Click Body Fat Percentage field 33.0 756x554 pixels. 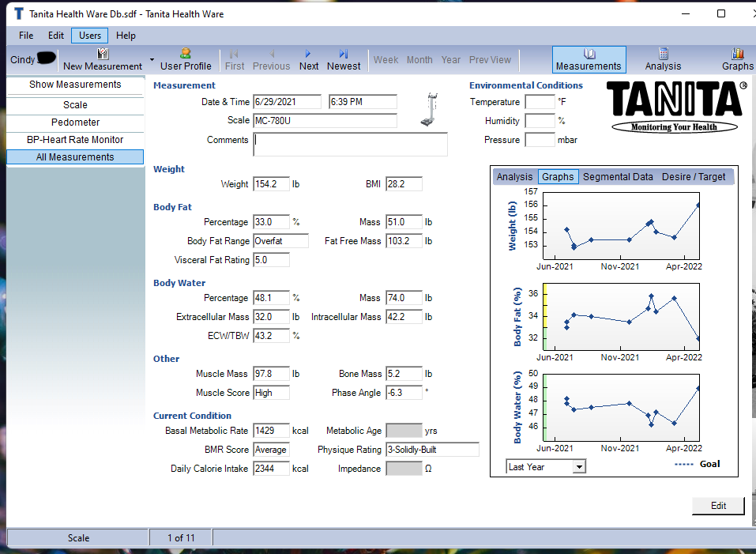(x=271, y=222)
